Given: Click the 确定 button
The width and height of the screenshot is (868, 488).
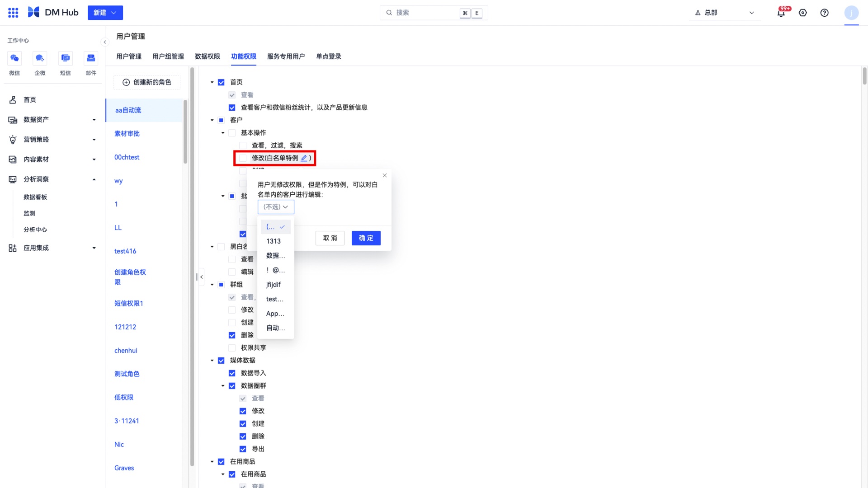Looking at the screenshot, I should tap(366, 238).
